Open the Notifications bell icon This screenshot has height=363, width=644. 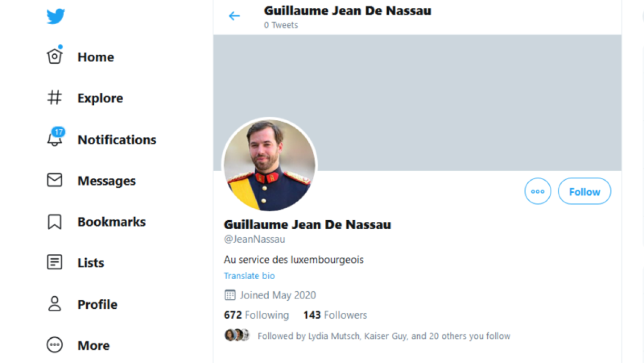(55, 139)
